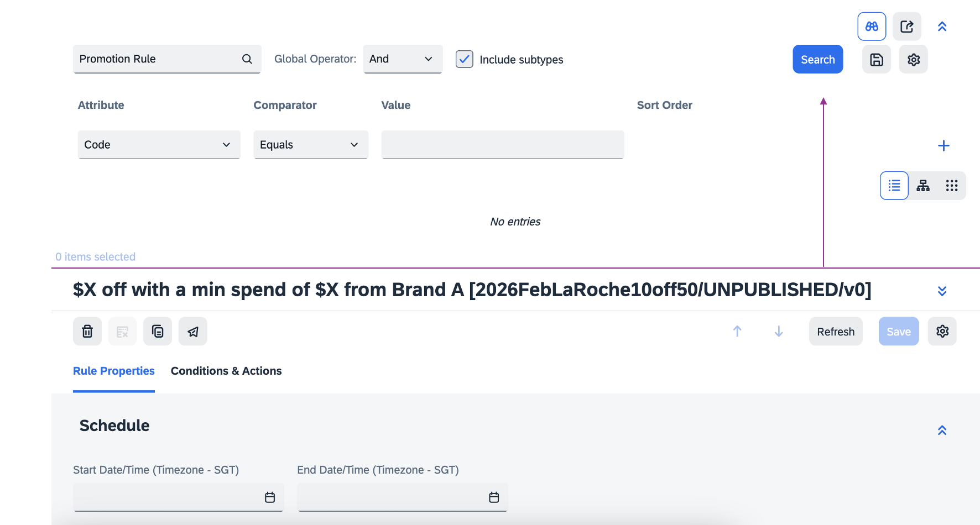Select the Rule Properties tab

pyautogui.click(x=114, y=371)
